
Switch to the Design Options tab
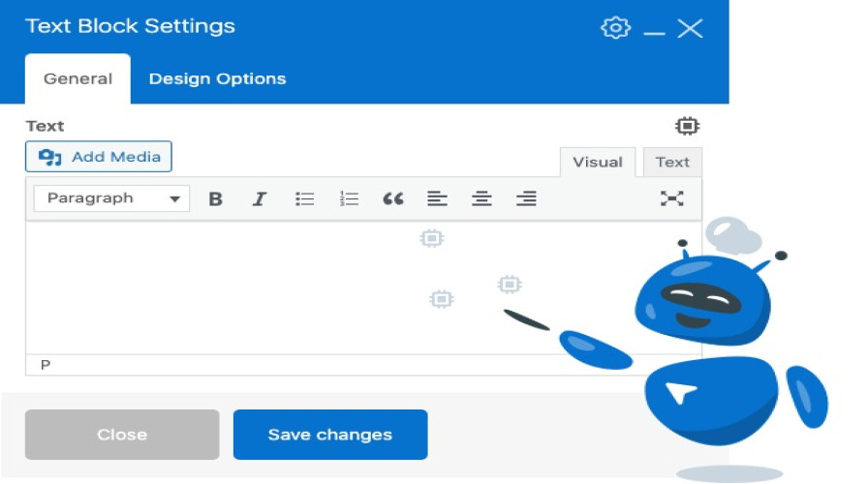pyautogui.click(x=217, y=79)
